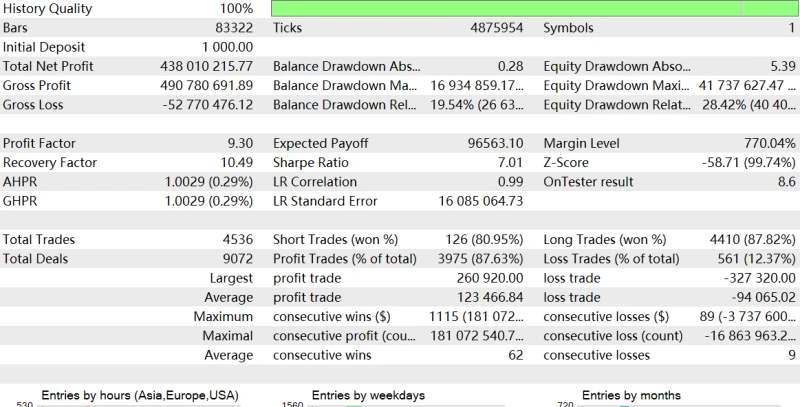Viewport: 800px width, 407px height.
Task: Click the Entries by weekdays chart title
Action: (369, 396)
